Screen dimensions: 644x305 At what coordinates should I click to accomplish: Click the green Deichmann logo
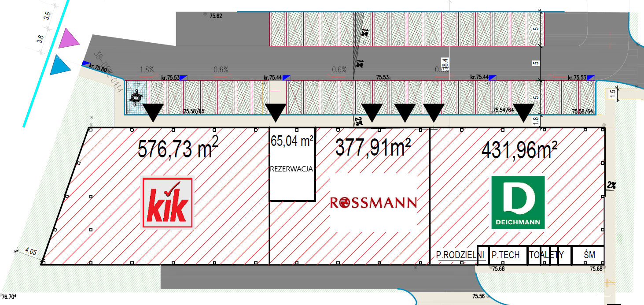tap(518, 202)
